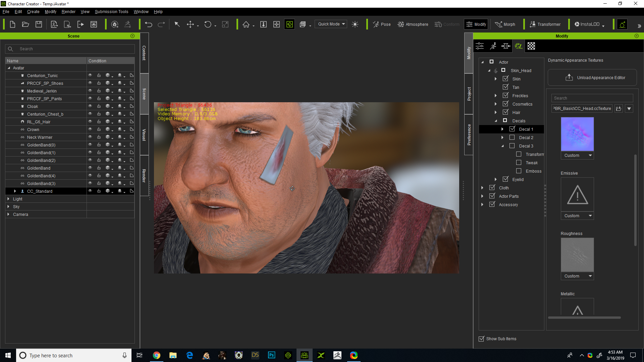
Task: Open the checkerboard texture tab in Modify
Action: [x=531, y=46]
